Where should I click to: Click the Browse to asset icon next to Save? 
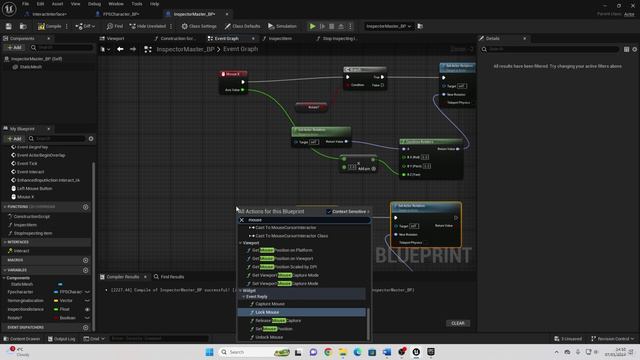pos(23,26)
